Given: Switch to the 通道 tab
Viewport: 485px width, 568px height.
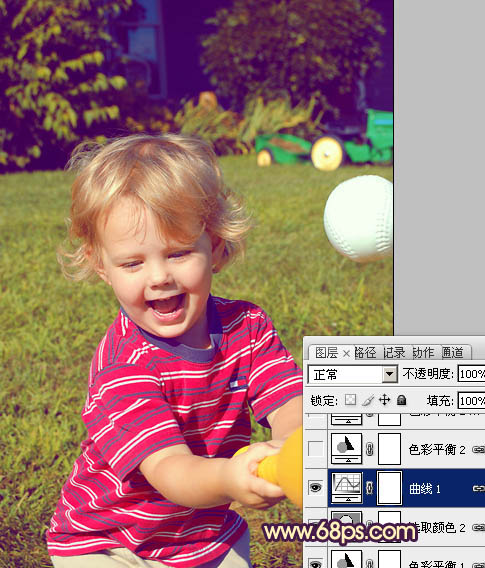Looking at the screenshot, I should pyautogui.click(x=453, y=352).
